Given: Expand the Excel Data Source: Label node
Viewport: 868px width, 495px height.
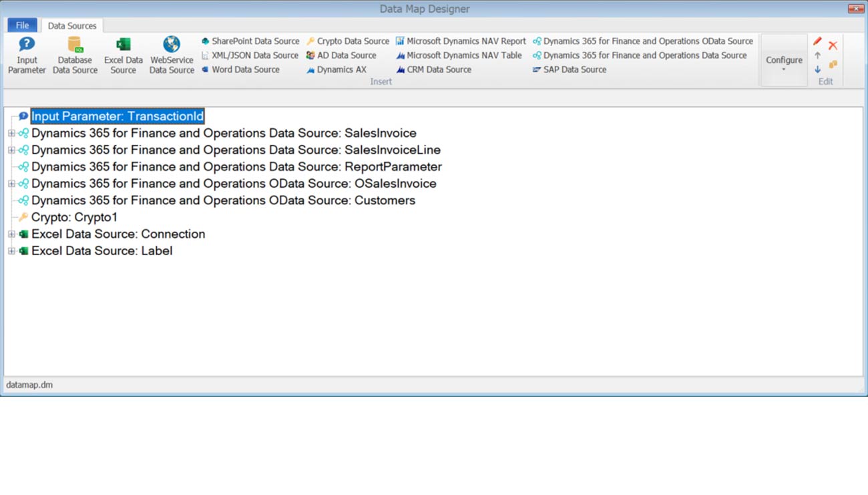Looking at the screenshot, I should tap(11, 251).
